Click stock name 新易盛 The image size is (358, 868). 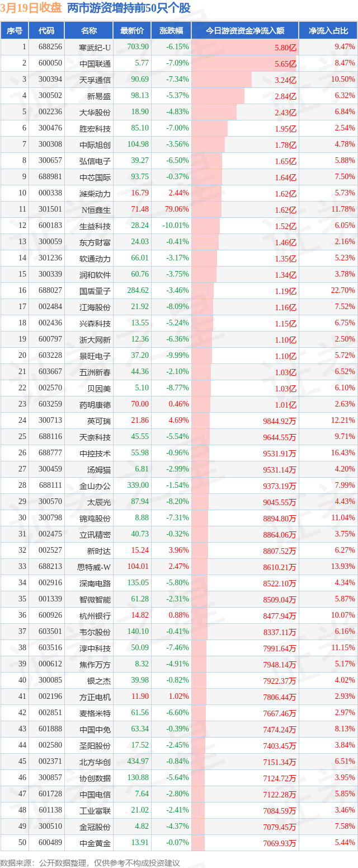click(99, 96)
